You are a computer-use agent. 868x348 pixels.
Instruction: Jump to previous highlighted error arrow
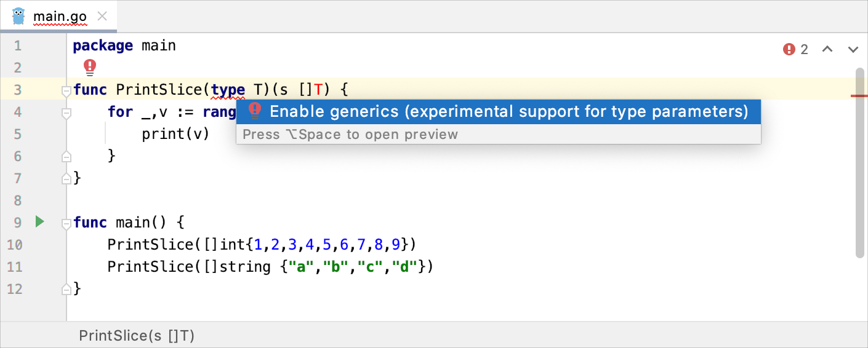tap(827, 49)
